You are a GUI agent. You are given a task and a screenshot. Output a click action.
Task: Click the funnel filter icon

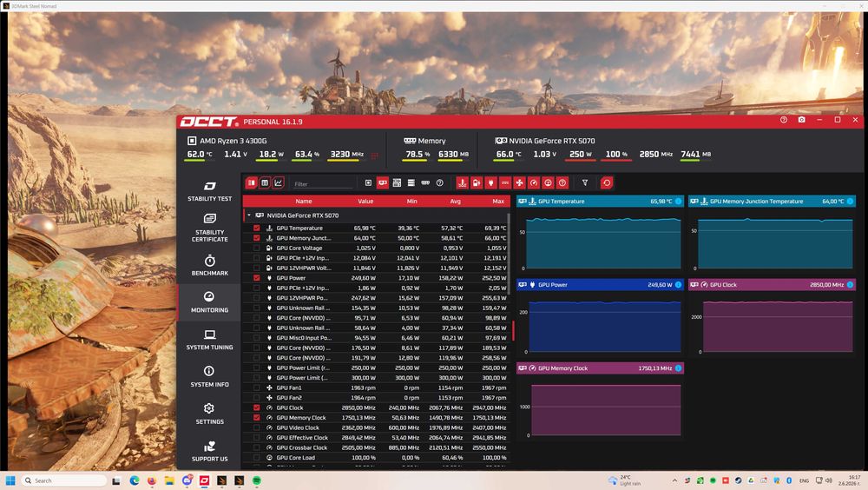(x=584, y=183)
